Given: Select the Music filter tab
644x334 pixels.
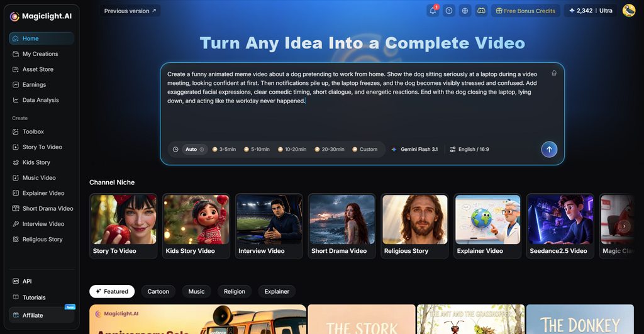Looking at the screenshot, I should point(196,291).
